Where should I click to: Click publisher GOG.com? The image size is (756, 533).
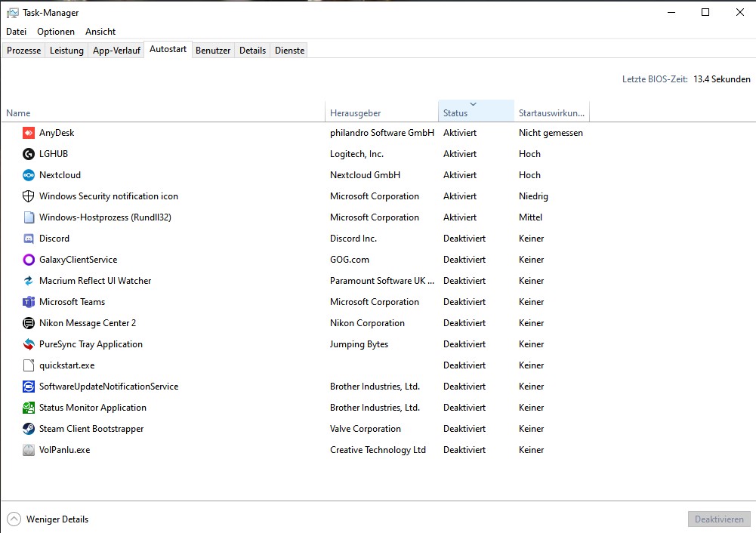(350, 260)
